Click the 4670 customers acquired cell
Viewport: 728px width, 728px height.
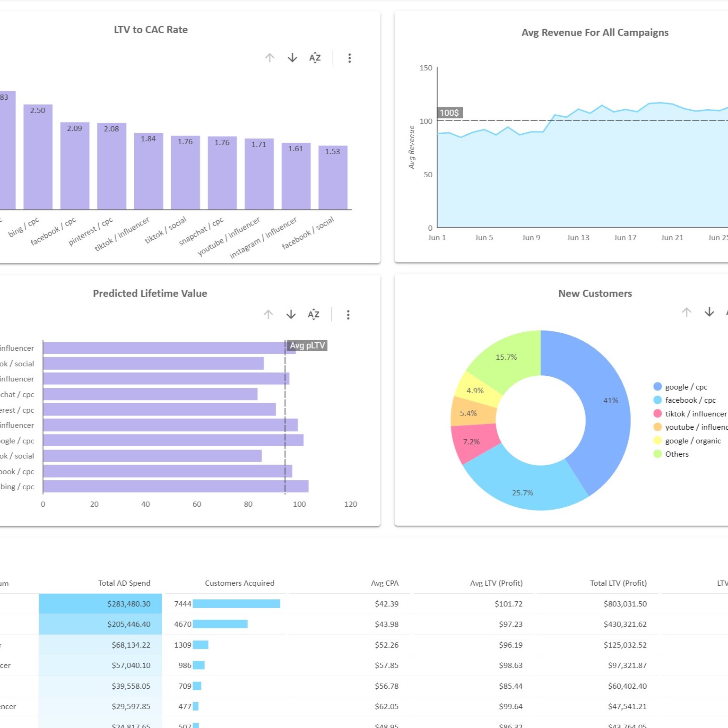click(226, 624)
